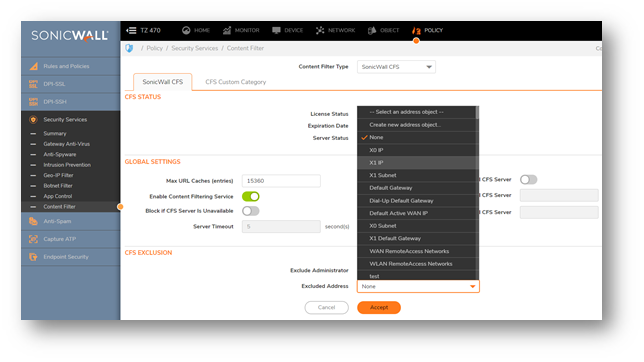Click the Max URL Caches entries field
Screen dimensions: 644x362
[x=281, y=181]
